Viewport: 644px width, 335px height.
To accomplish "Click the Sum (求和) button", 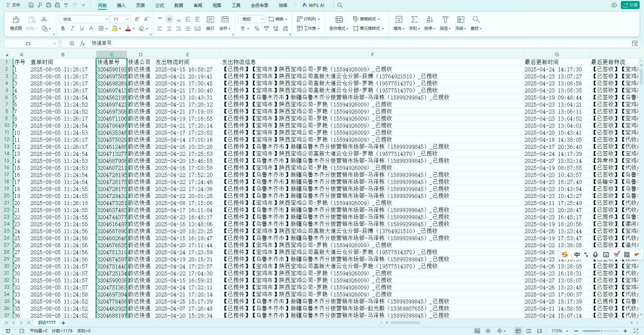I will click(x=415, y=23).
